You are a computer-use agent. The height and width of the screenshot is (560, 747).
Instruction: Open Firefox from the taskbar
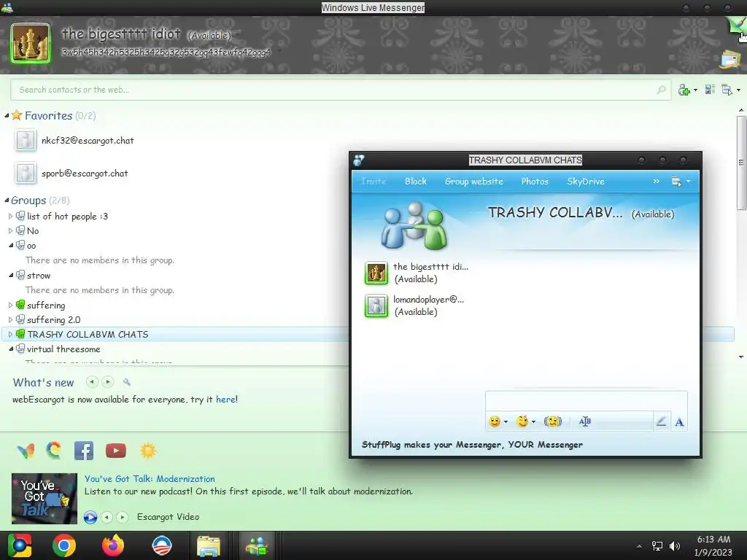113,545
